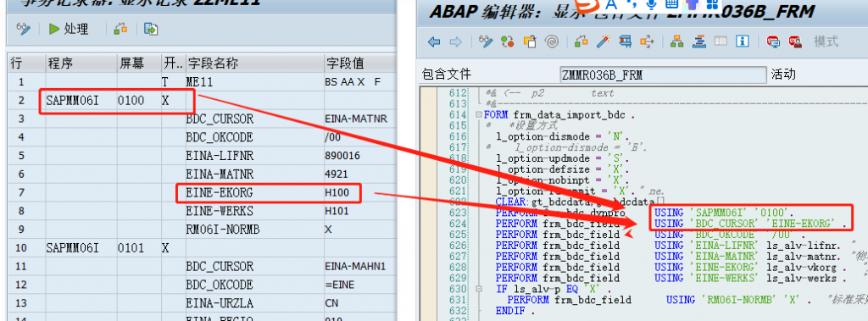868x321 pixels.
Task: Open the Sogou toolbox grid icon
Action: 712,4
